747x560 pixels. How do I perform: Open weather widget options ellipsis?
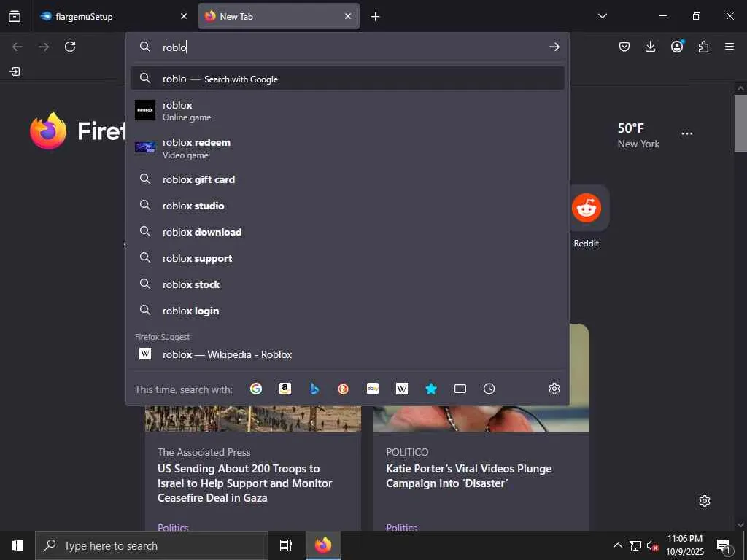pyautogui.click(x=687, y=133)
